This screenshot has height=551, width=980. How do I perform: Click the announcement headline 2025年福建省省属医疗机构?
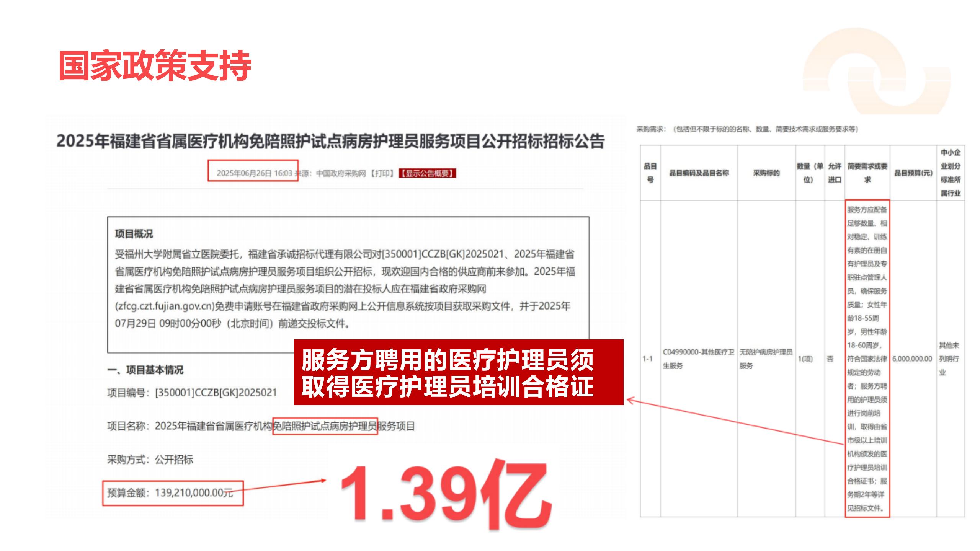331,141
